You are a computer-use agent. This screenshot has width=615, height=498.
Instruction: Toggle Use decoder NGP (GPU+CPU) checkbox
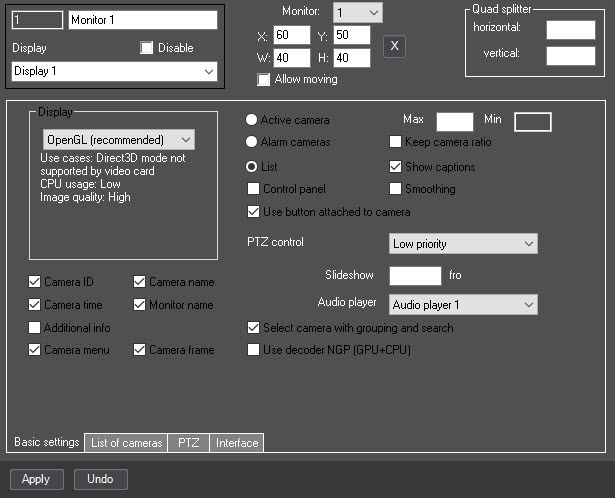click(253, 349)
